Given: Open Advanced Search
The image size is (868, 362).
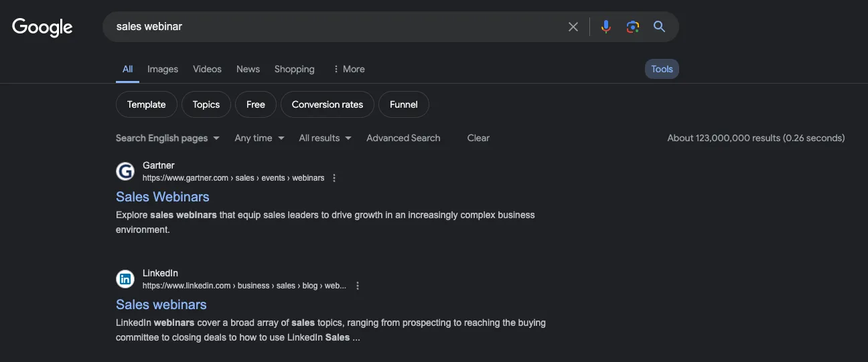Looking at the screenshot, I should [x=403, y=138].
